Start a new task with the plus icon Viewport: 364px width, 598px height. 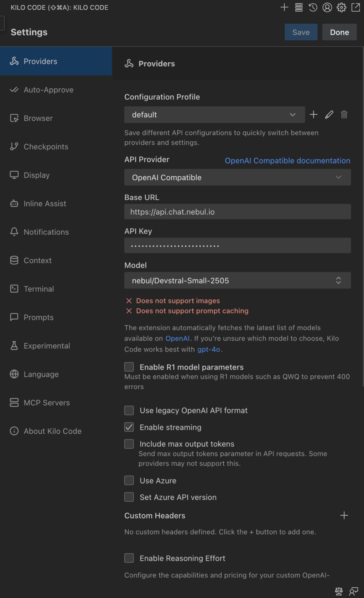click(284, 7)
